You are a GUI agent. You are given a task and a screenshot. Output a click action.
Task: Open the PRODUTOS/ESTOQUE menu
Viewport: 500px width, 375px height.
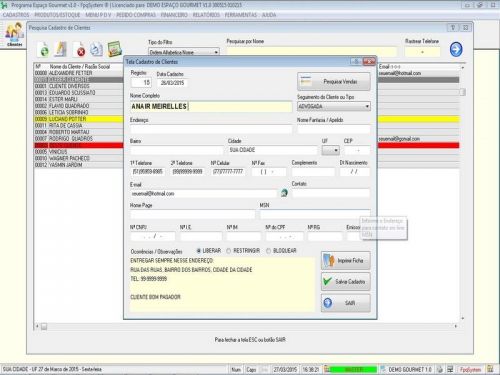point(57,15)
